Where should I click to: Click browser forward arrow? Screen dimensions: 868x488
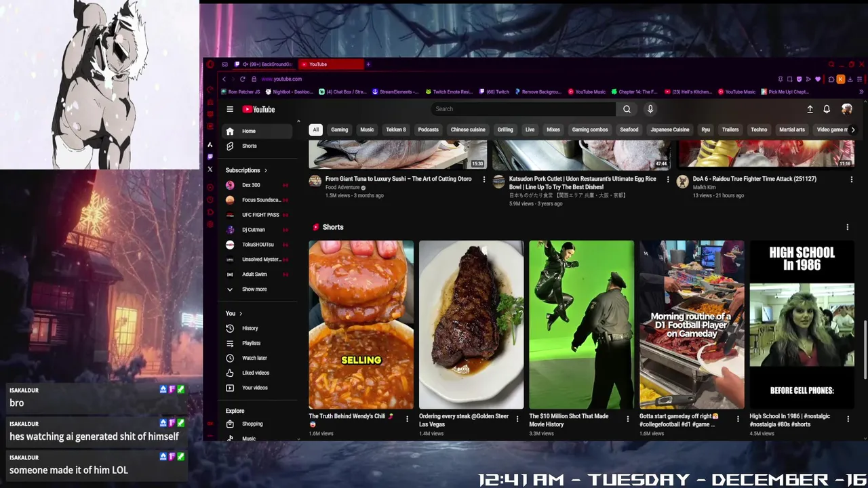pos(233,79)
